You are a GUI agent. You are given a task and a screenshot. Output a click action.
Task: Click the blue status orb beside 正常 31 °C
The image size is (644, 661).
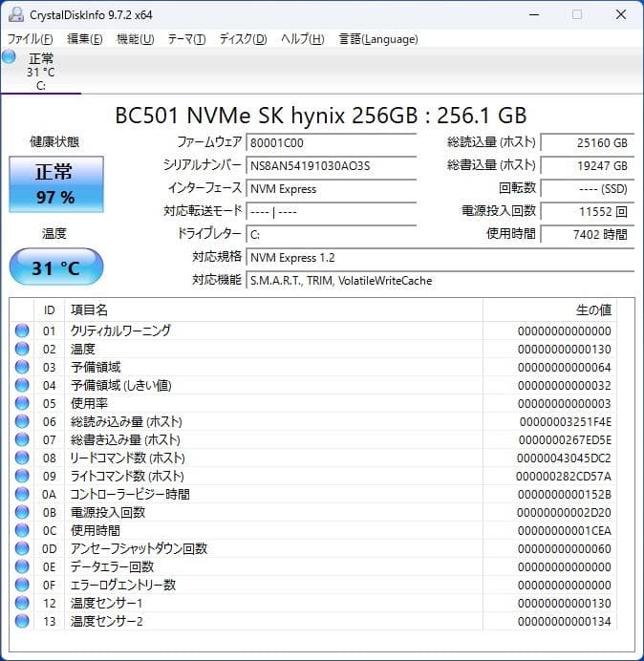[x=9, y=56]
